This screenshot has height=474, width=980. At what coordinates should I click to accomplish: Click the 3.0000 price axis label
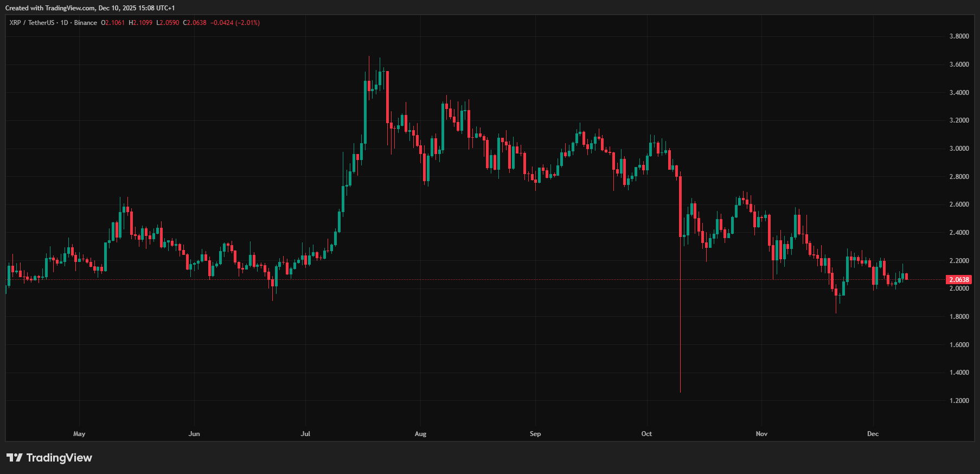click(959, 149)
